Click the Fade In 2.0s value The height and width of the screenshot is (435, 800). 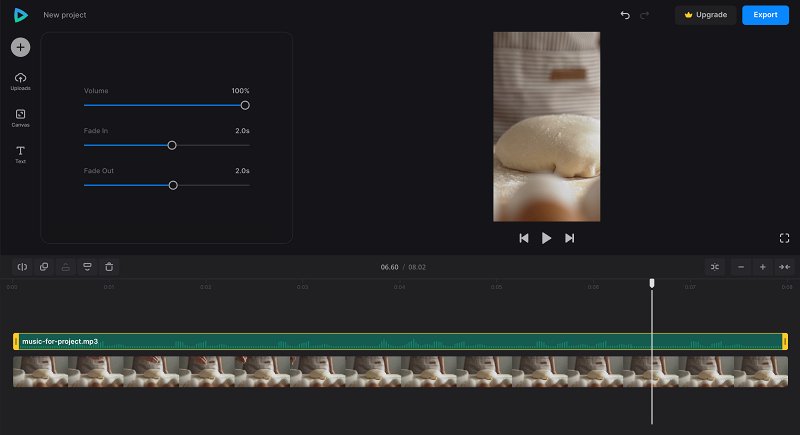tap(242, 131)
